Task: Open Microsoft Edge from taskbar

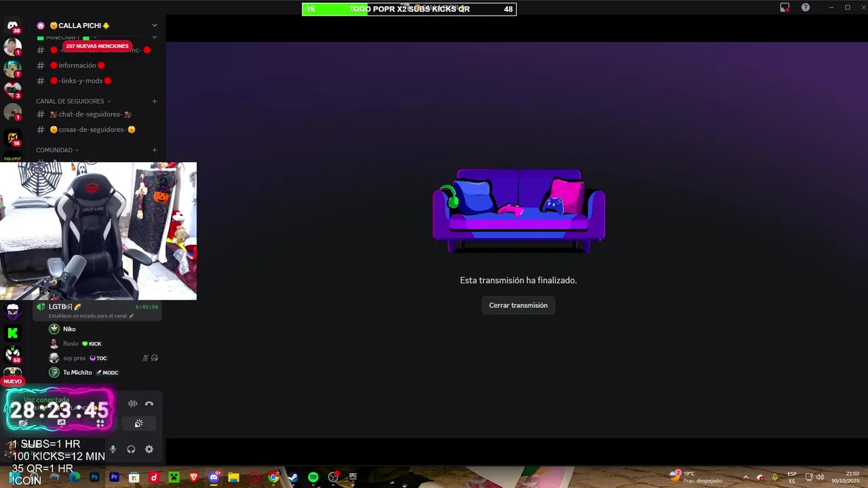Action: pyautogui.click(x=75, y=477)
